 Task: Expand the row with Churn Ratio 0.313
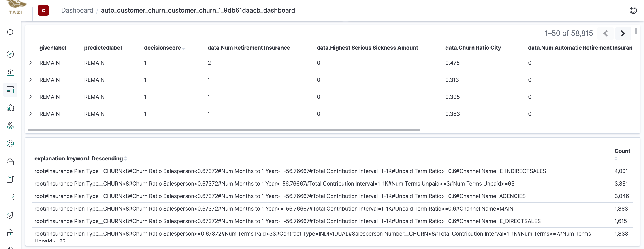(x=30, y=80)
